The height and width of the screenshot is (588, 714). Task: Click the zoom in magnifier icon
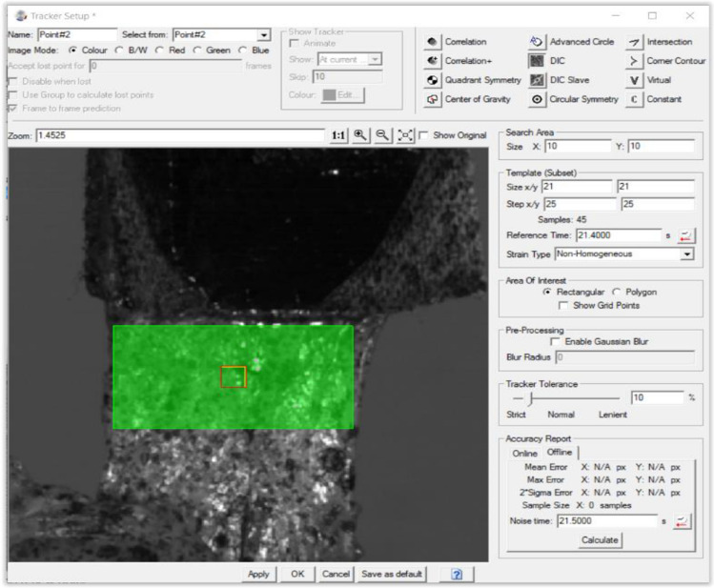[x=360, y=135]
